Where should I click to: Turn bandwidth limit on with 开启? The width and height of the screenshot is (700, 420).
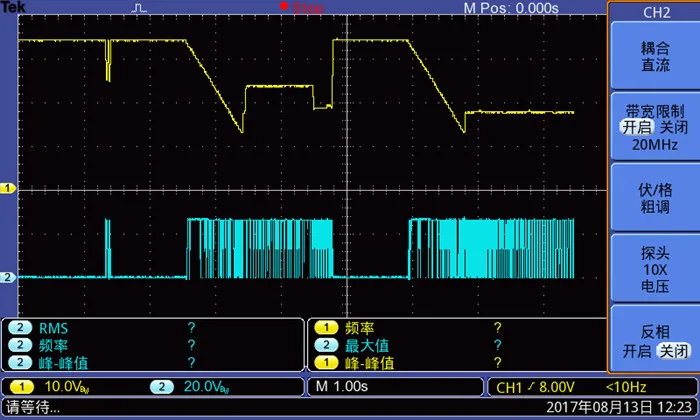637,127
